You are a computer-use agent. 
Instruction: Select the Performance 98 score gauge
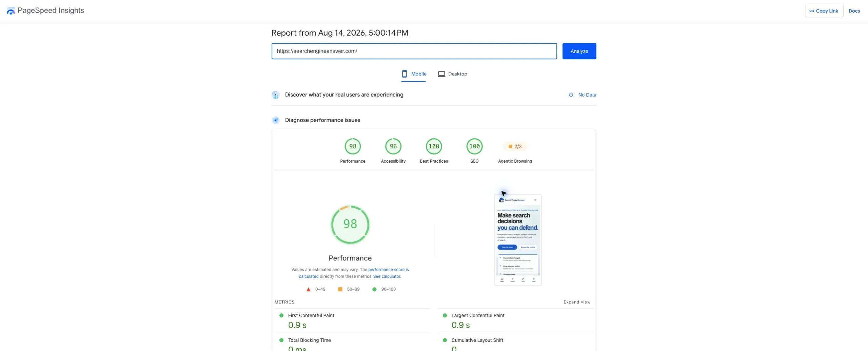click(353, 146)
